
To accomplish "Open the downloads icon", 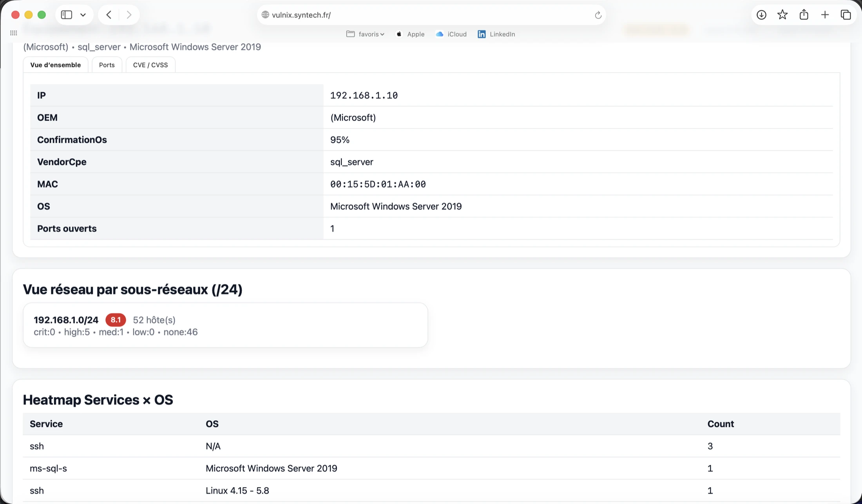I will (x=761, y=15).
